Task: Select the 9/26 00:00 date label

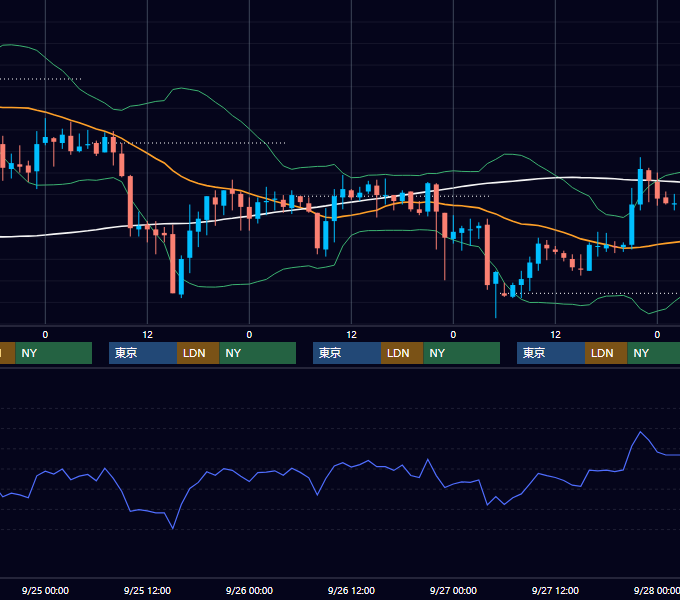Action: (x=249, y=590)
